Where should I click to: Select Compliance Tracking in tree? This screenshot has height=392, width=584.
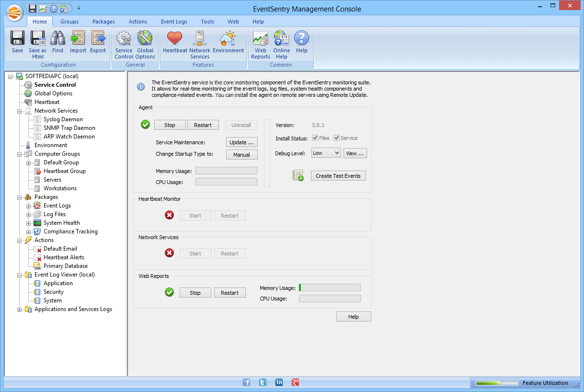(70, 231)
